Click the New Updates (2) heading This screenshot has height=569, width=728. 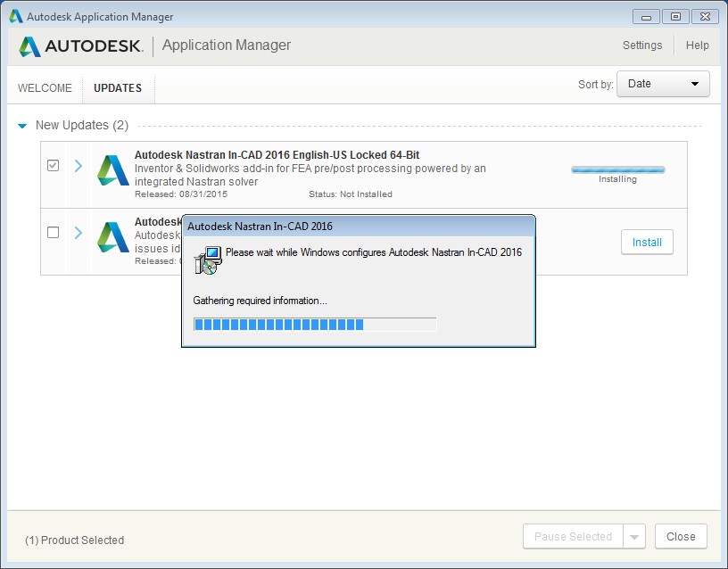tap(82, 126)
